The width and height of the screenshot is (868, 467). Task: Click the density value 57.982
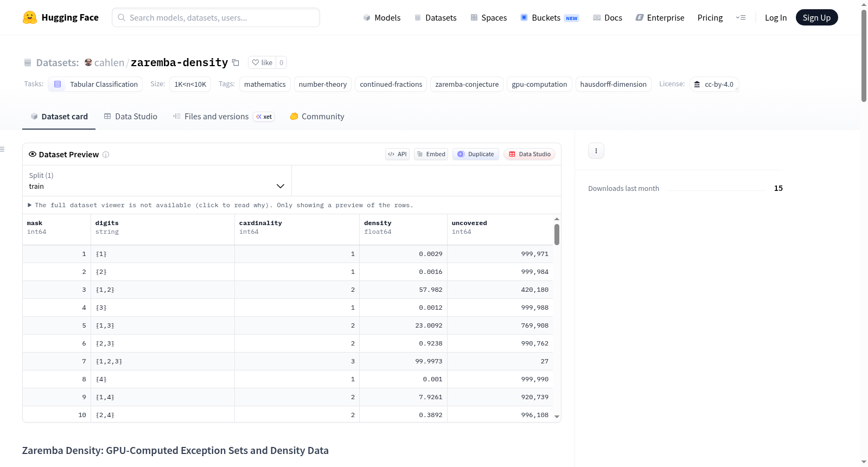(431, 290)
